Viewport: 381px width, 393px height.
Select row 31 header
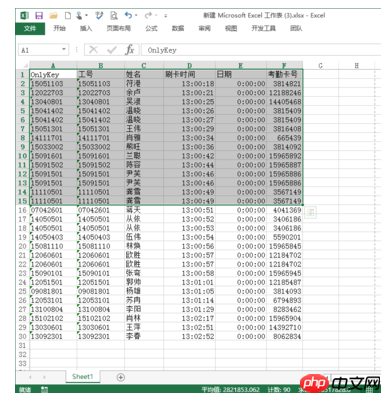click(23, 345)
